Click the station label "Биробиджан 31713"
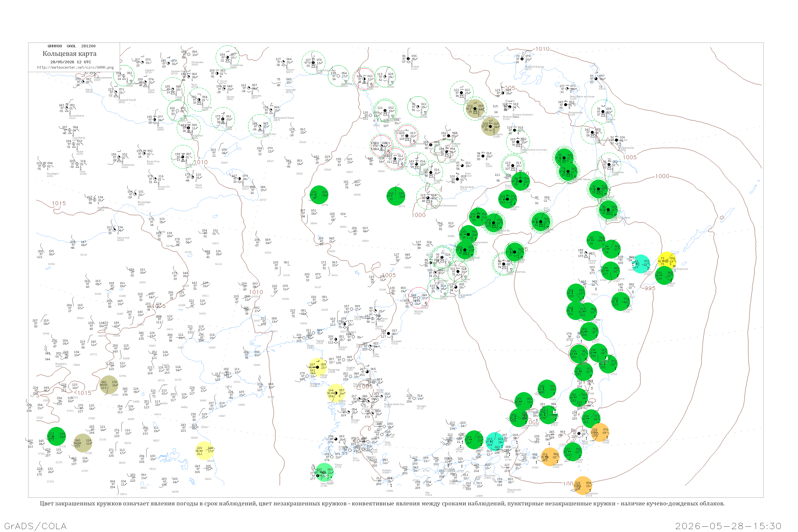798x532 pixels. point(467,188)
